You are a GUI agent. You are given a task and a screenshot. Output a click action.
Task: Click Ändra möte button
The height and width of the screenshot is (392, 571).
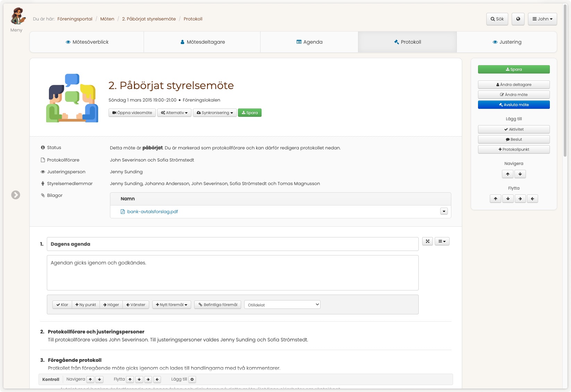514,95
